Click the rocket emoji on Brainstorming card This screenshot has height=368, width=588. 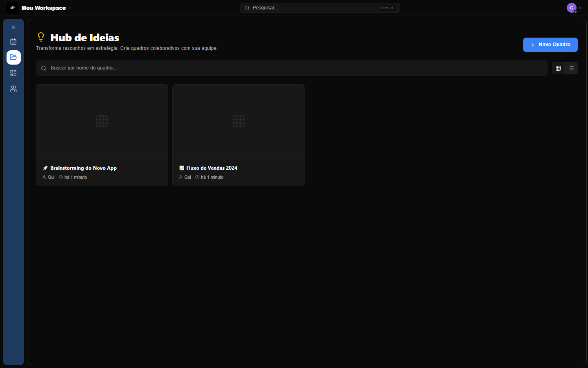pyautogui.click(x=45, y=168)
